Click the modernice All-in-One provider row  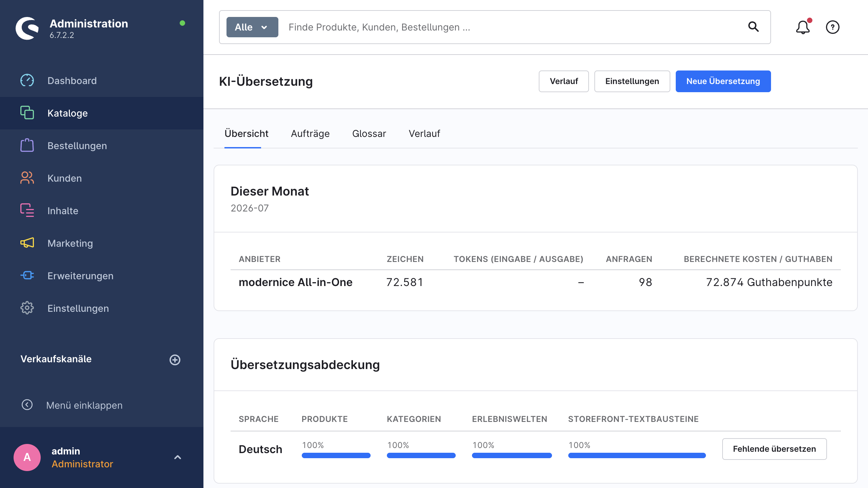pyautogui.click(x=536, y=282)
